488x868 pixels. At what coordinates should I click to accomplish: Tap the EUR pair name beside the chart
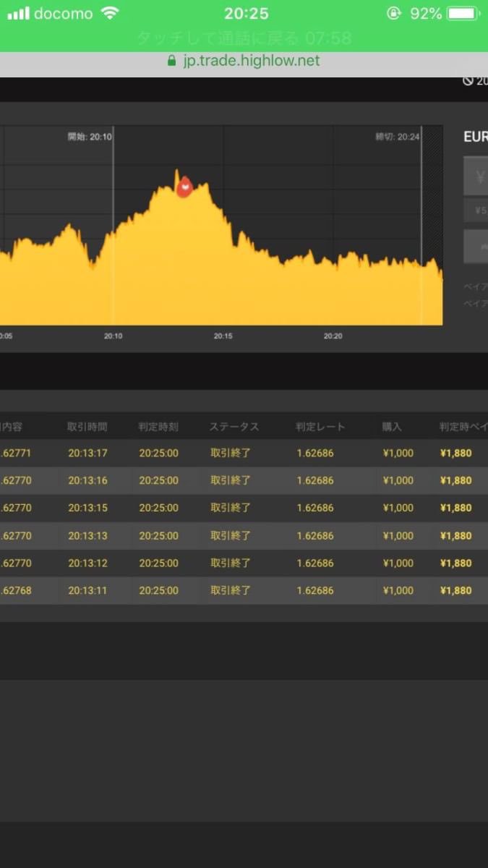[475, 137]
